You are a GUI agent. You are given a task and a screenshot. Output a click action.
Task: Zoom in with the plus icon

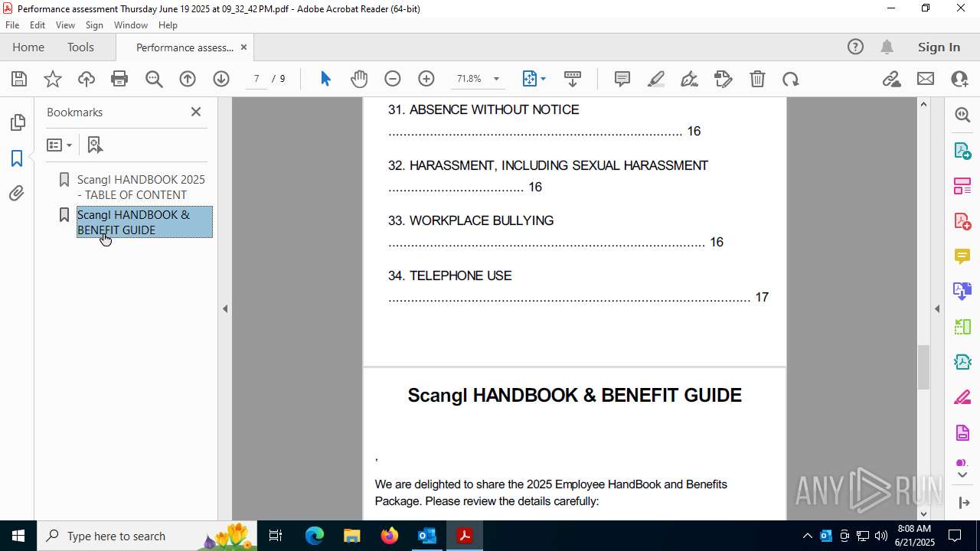point(426,79)
